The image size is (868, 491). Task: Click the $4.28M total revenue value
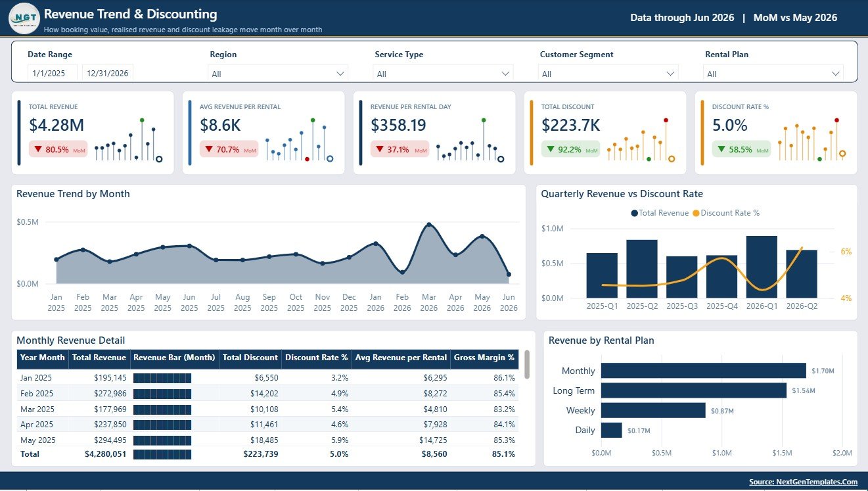57,125
